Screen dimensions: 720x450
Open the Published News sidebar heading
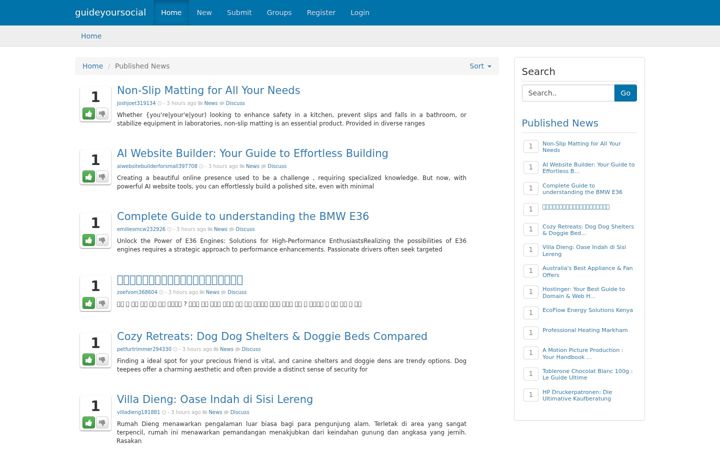pos(560,123)
